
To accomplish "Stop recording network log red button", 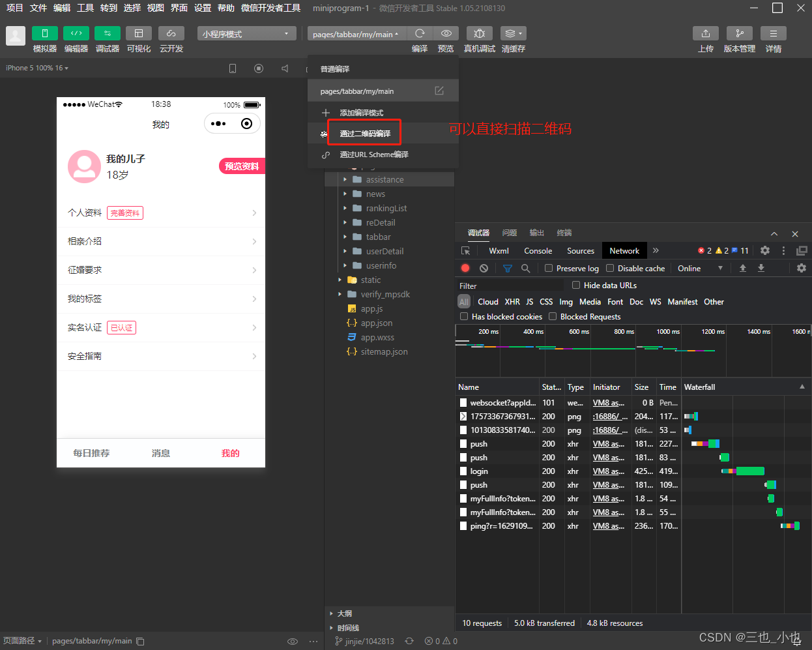I will (x=465, y=268).
